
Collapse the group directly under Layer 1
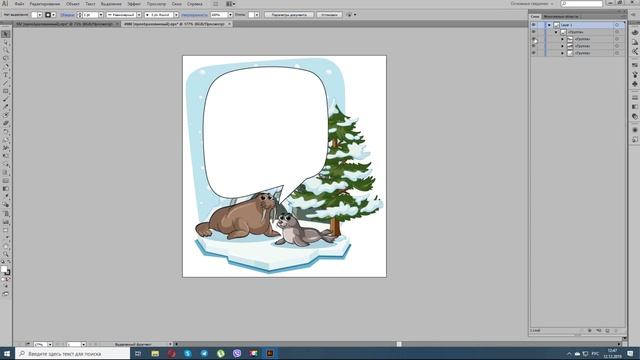coord(556,32)
